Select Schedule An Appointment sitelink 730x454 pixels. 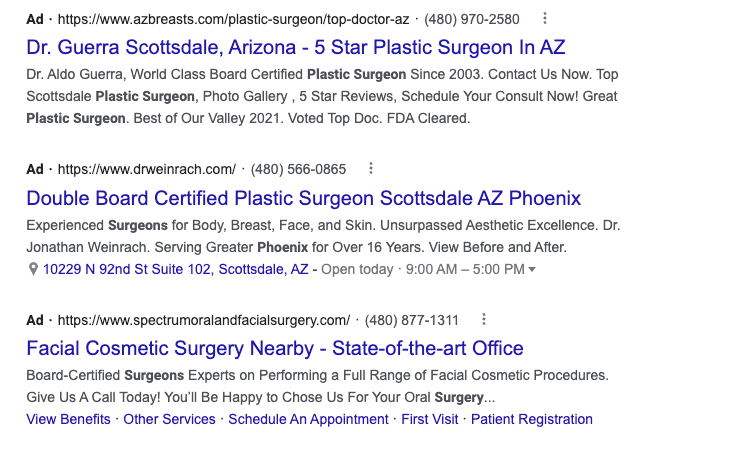(308, 419)
